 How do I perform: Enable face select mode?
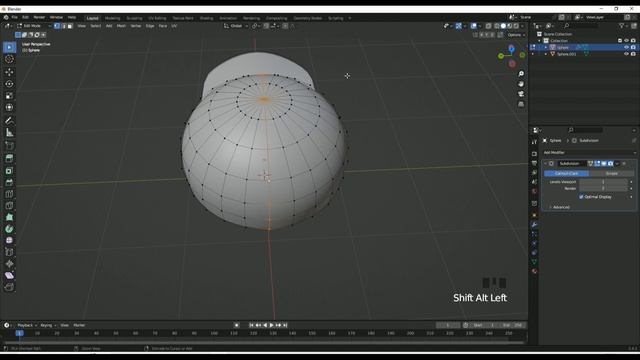point(70,26)
